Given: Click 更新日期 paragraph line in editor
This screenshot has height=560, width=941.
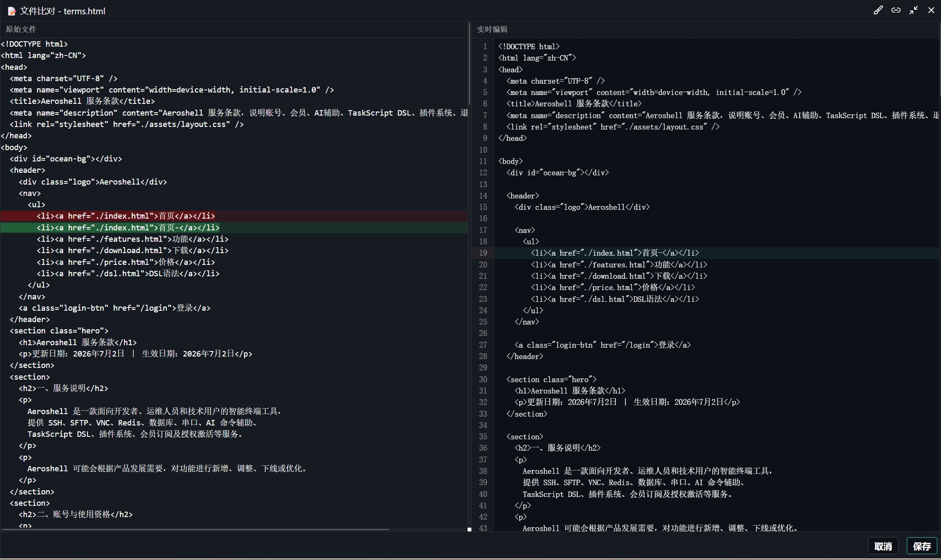Looking at the screenshot, I should (627, 402).
